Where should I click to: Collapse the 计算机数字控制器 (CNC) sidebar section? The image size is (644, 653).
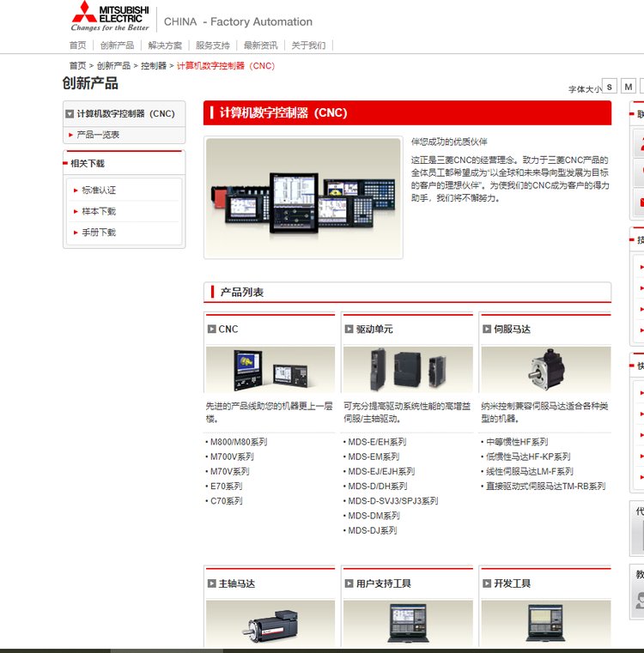tap(70, 113)
